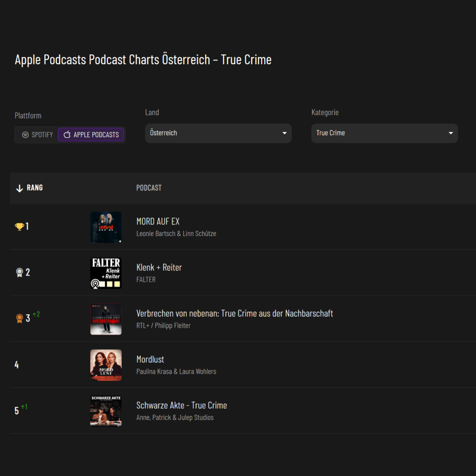
Task: Open the Klenk + Reiter podcast title
Action: [x=159, y=267]
